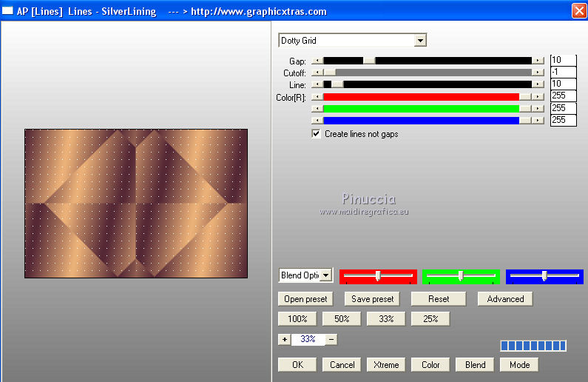The image size is (588, 382).
Task: Click the Open preset button
Action: coord(305,299)
